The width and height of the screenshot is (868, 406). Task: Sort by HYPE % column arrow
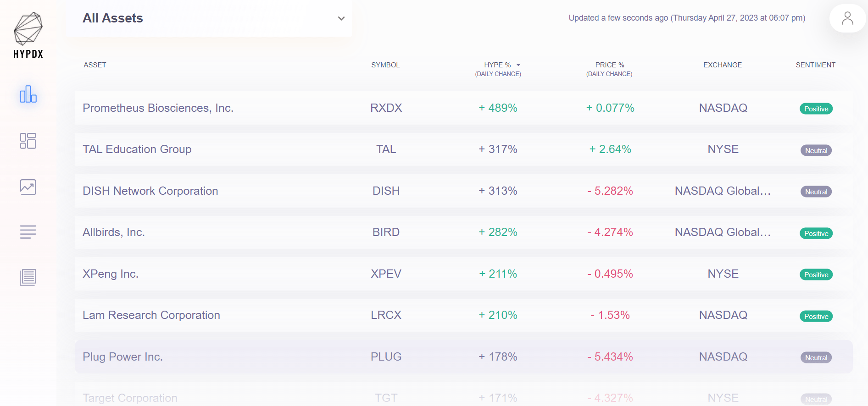point(518,65)
